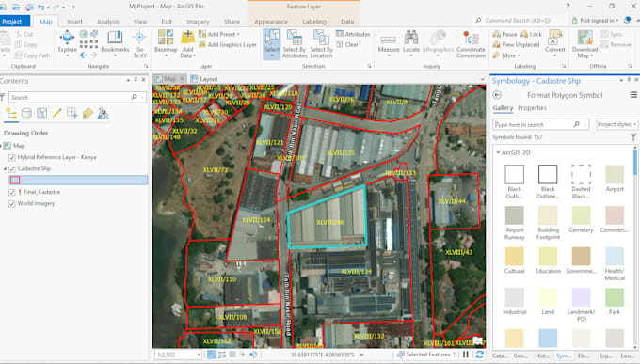
Task: Expand the labeling More dropdown
Action: point(506,55)
